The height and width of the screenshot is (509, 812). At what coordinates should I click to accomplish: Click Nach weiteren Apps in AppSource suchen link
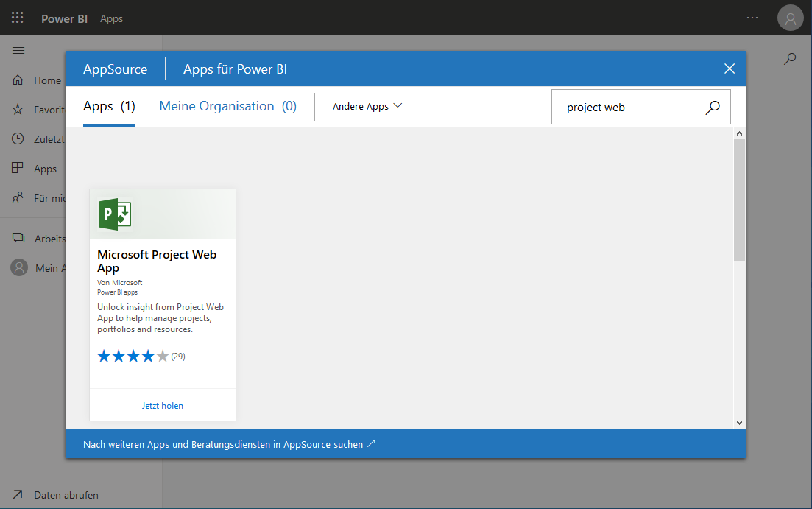(229, 444)
